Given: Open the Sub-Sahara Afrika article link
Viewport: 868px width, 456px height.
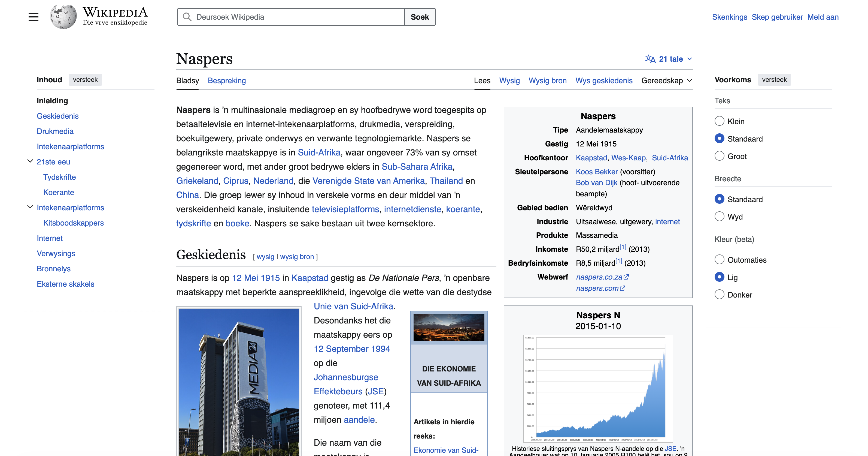Looking at the screenshot, I should click(417, 167).
